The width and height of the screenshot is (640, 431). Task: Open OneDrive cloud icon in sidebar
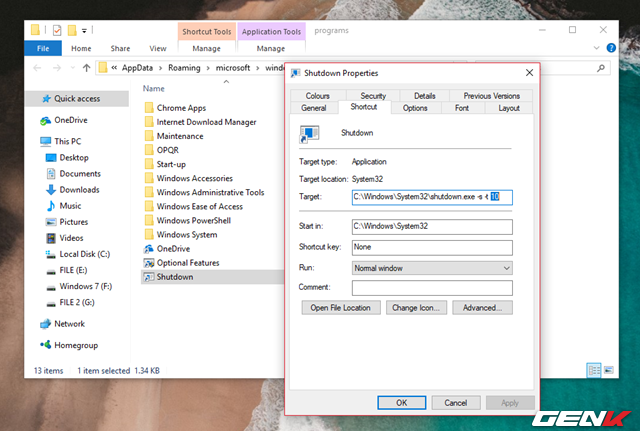tap(45, 121)
